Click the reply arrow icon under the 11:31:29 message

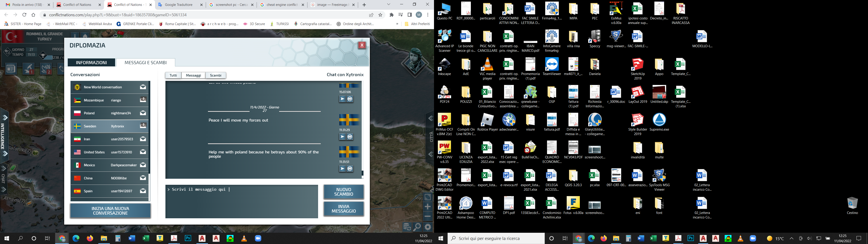[342, 137]
